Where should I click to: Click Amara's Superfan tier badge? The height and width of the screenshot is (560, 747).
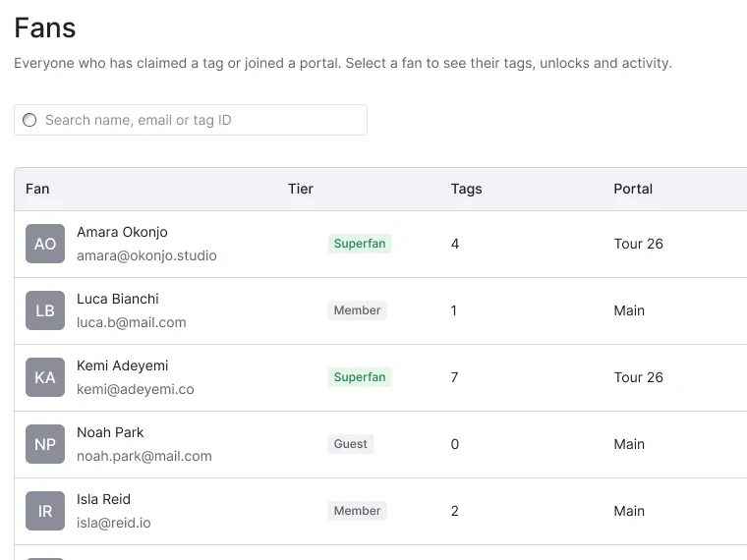point(360,244)
